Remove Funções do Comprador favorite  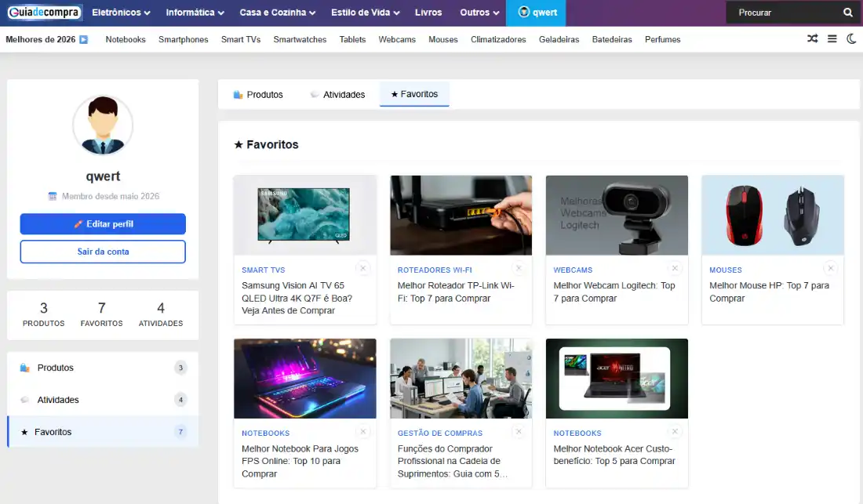pyautogui.click(x=519, y=431)
